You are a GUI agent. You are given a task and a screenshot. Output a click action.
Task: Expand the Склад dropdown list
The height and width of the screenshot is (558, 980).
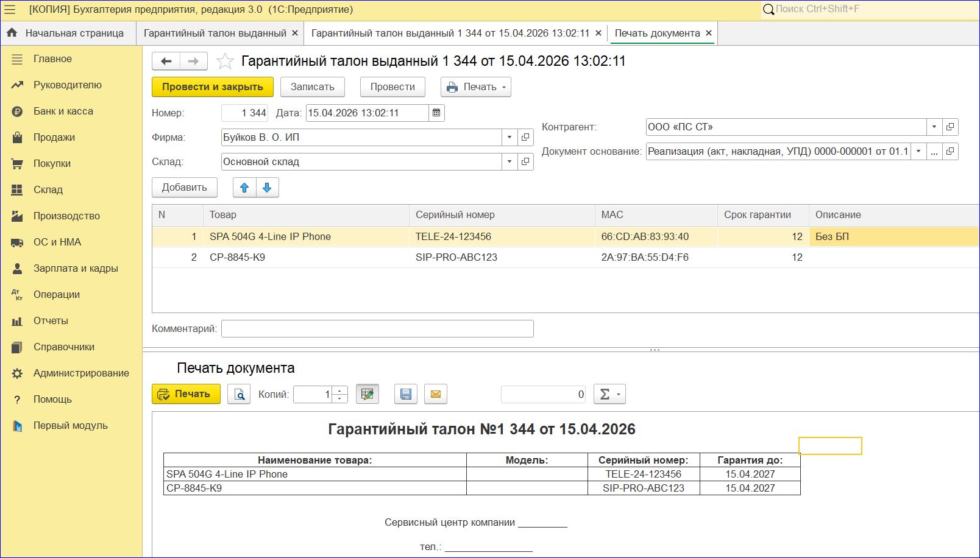pos(510,161)
